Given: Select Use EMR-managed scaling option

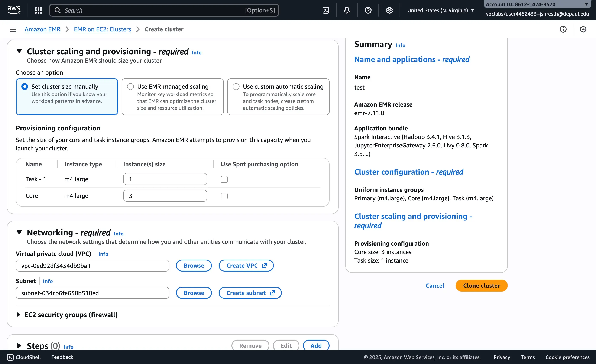Looking at the screenshot, I should tap(130, 87).
